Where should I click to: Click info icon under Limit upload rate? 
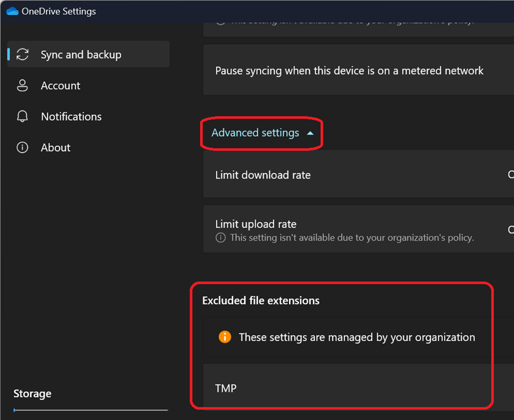pyautogui.click(x=221, y=238)
